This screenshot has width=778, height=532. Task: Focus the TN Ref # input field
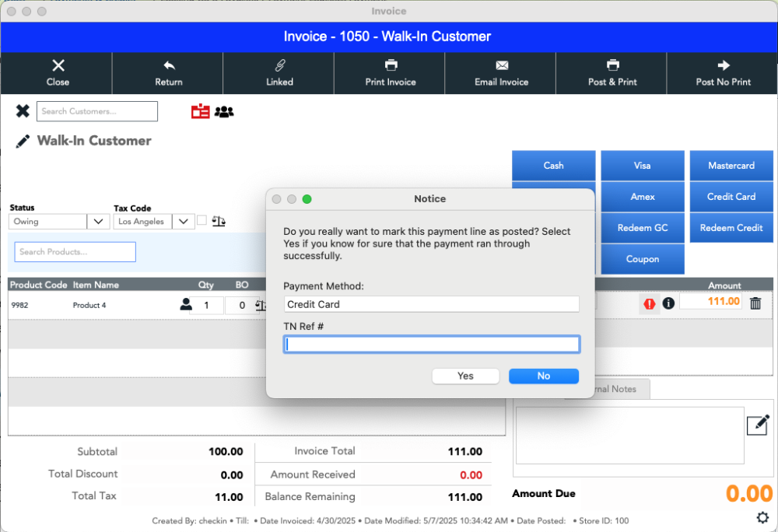pos(432,345)
